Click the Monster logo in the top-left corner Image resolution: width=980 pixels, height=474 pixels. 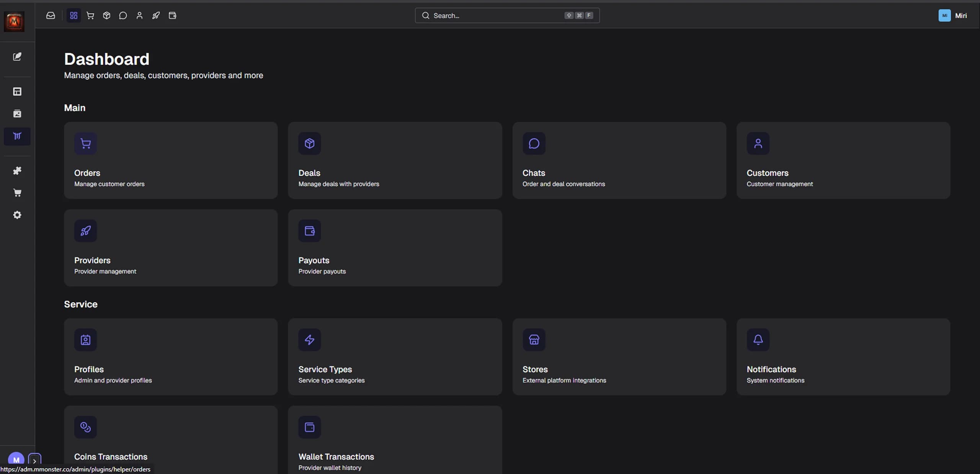(14, 21)
